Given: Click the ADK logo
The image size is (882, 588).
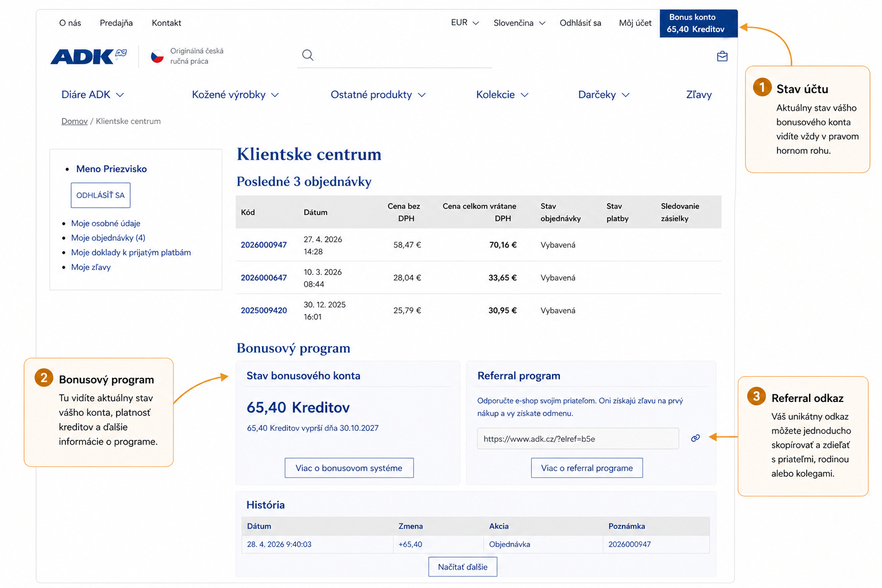Looking at the screenshot, I should (x=88, y=56).
